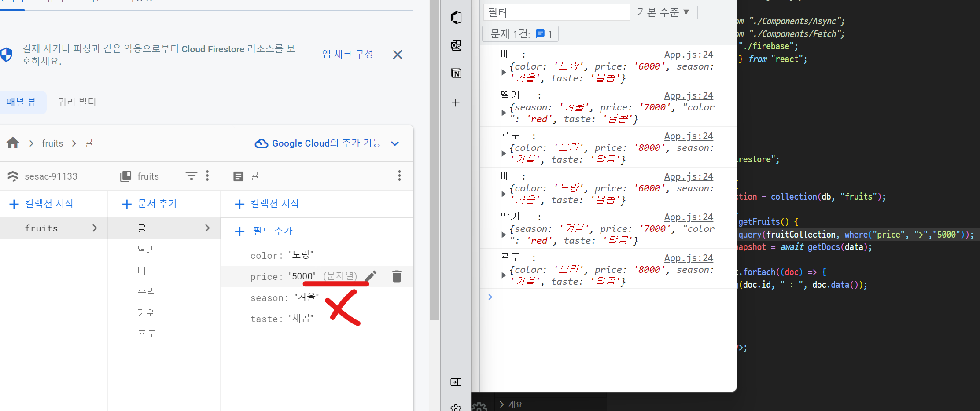980x411 pixels.
Task: Switch to the 패널 뷰 tab
Action: (x=21, y=102)
